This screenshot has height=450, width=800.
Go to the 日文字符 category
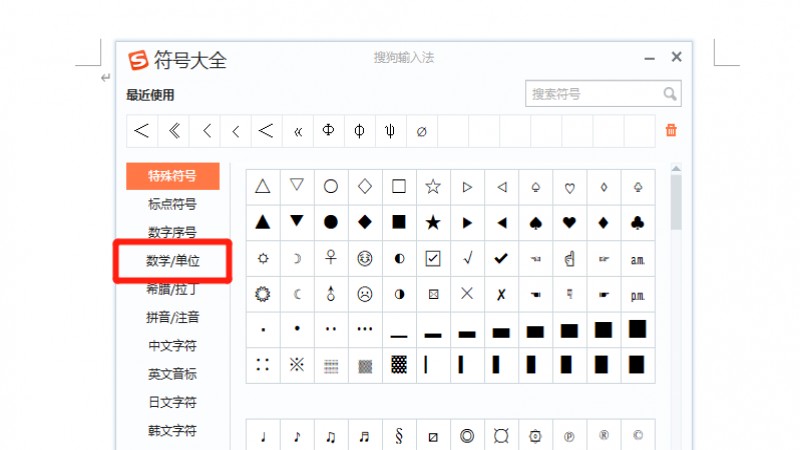(x=172, y=402)
